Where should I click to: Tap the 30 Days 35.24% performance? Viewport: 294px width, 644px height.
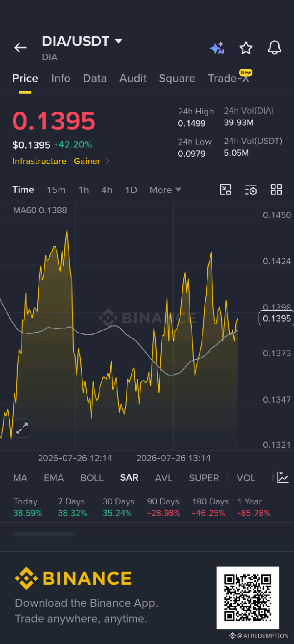click(118, 507)
